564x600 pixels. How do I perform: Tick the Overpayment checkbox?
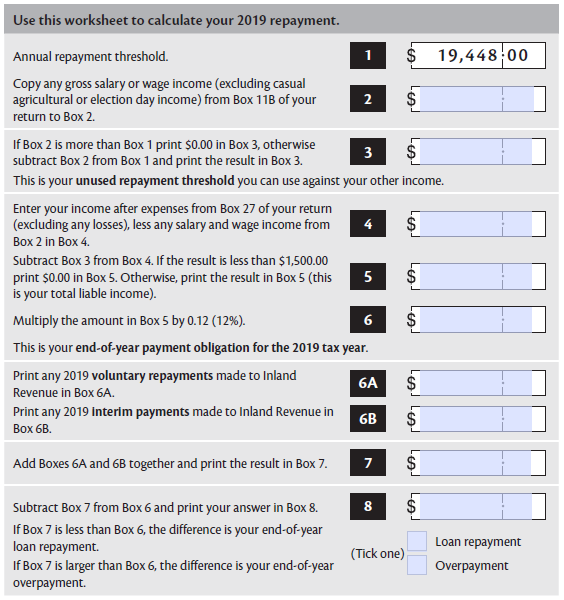click(417, 565)
